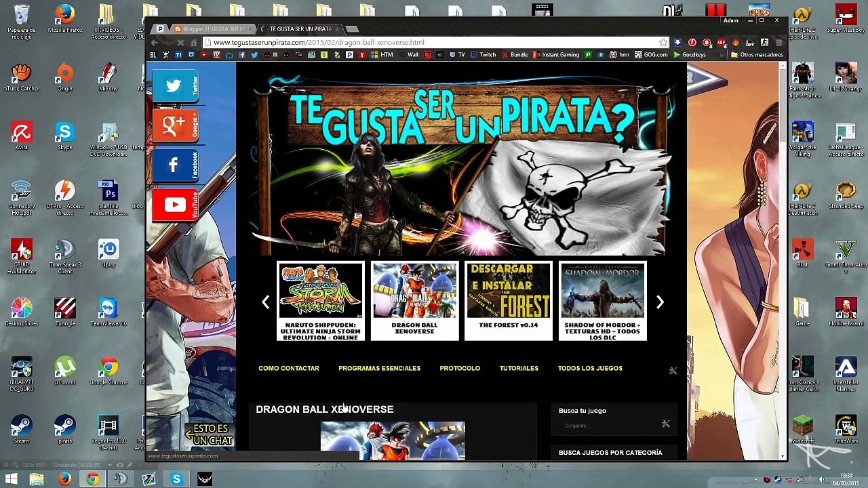The width and height of the screenshot is (868, 488).
Task: Switch to the TE GUSTA SER UN PIRATA tab
Action: pyautogui.click(x=300, y=28)
